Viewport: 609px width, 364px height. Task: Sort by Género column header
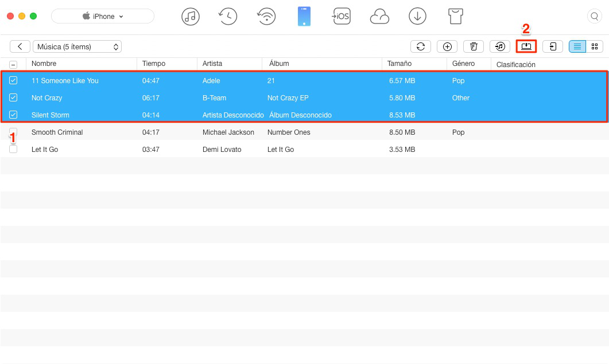(x=463, y=64)
